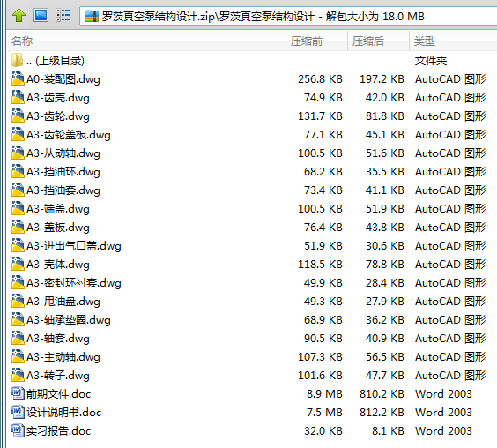Click the 8.1 KB compressed size value
Screen dimensions: 497x448
tap(388, 431)
